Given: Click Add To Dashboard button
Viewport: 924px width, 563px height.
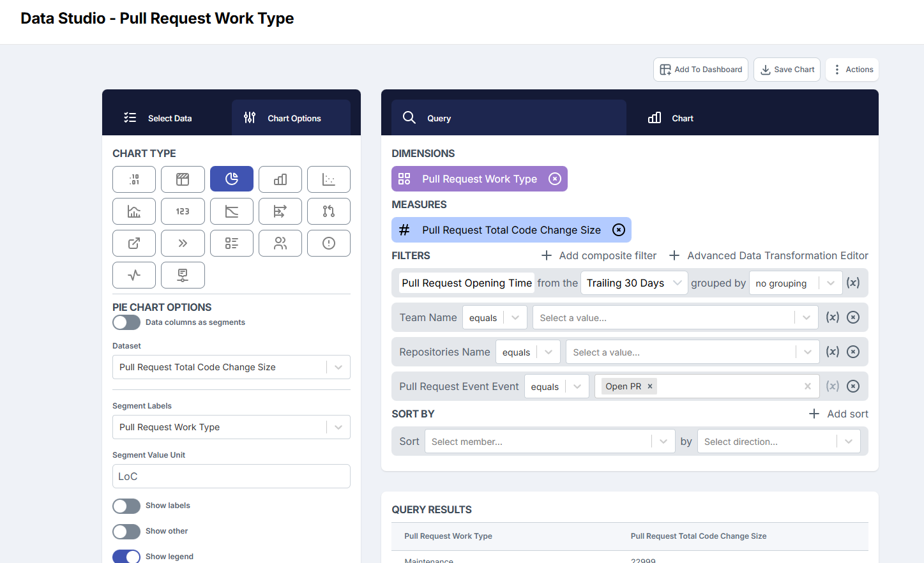Looking at the screenshot, I should tap(701, 70).
